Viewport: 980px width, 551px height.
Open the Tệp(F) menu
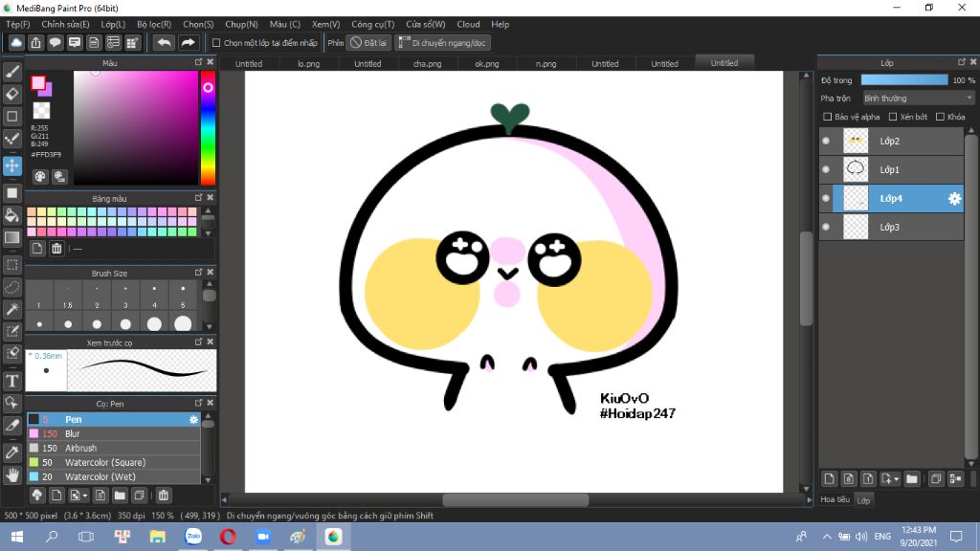pos(18,24)
